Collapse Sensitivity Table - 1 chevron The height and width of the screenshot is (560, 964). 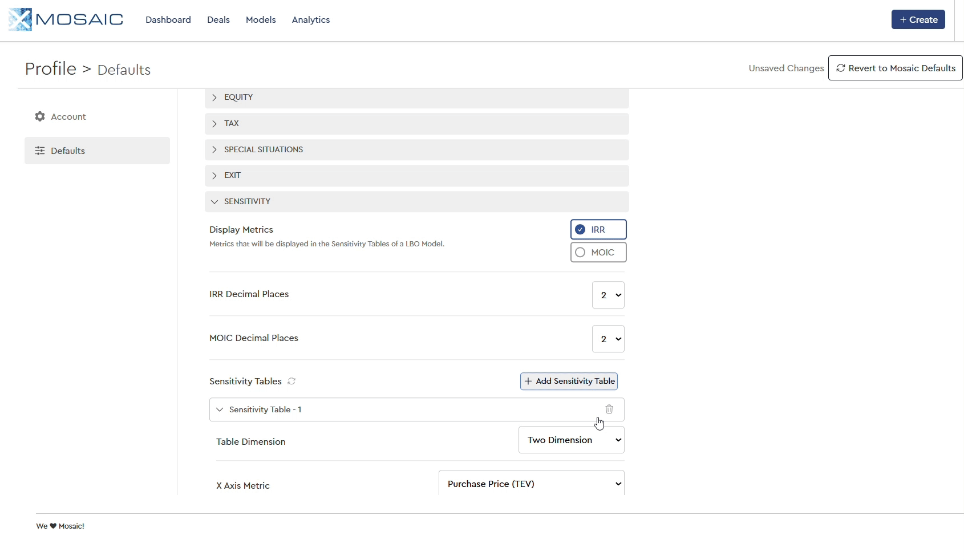pos(220,409)
